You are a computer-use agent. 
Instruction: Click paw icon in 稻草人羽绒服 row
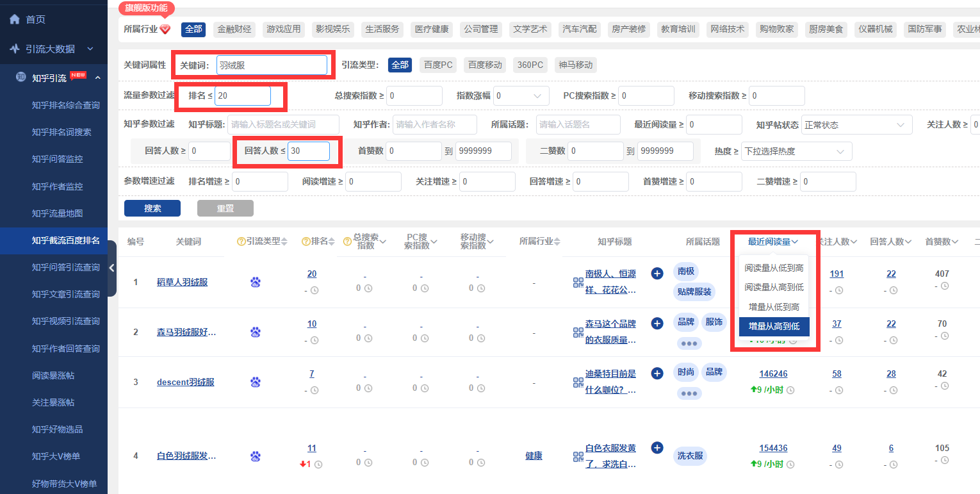click(x=256, y=282)
